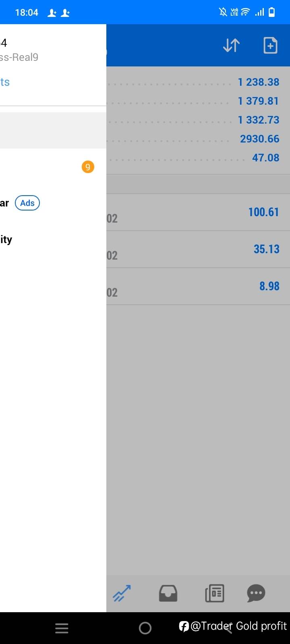This screenshot has height=644, width=290.
Task: Open the news newspaper icon
Action: (x=214, y=593)
